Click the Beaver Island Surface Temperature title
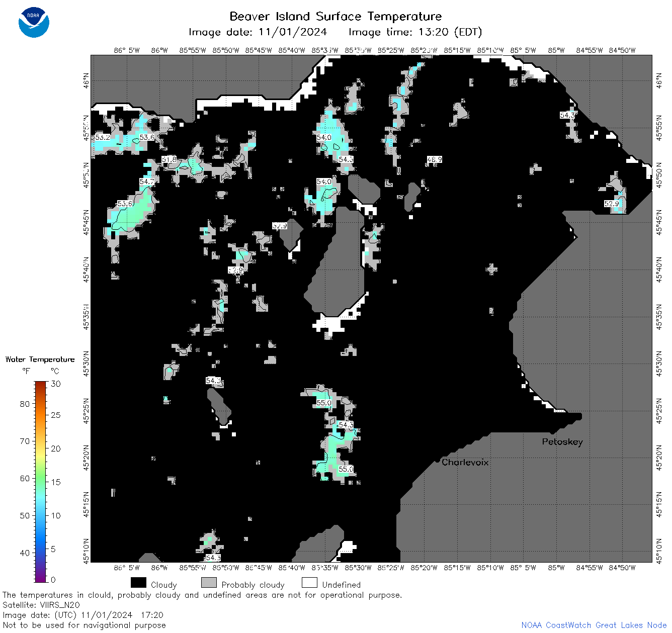Screen dimensions: 672x633 [335, 16]
